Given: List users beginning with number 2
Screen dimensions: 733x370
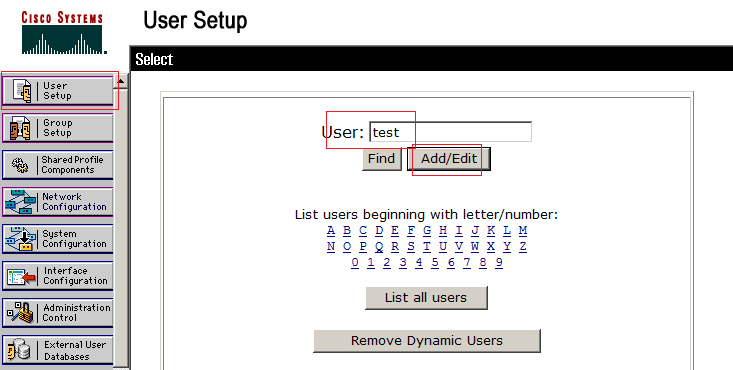Looking at the screenshot, I should point(387,262).
